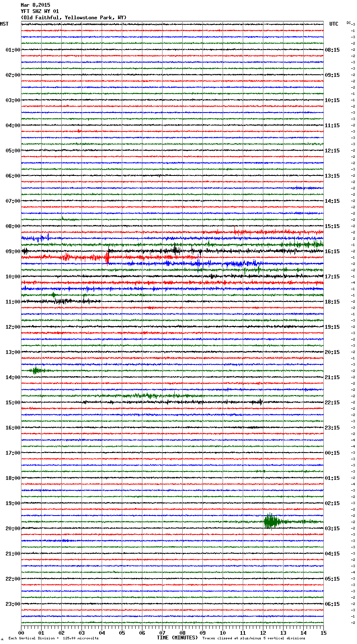Click the station code 'YFT SHZ WY 01'

[x=40, y=11]
